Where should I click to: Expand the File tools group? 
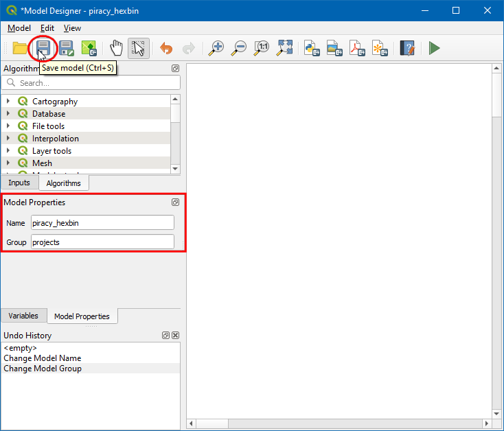click(8, 126)
